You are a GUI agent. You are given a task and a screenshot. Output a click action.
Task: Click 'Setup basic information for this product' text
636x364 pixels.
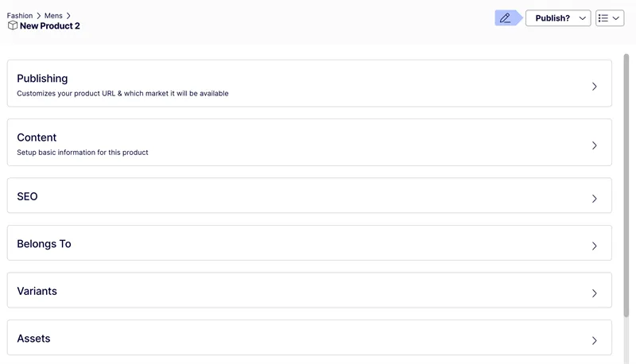(x=83, y=153)
